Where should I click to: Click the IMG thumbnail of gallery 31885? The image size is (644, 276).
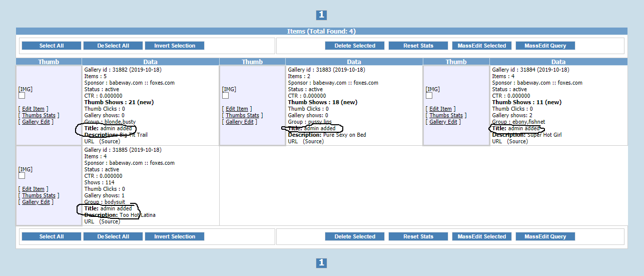click(26, 169)
